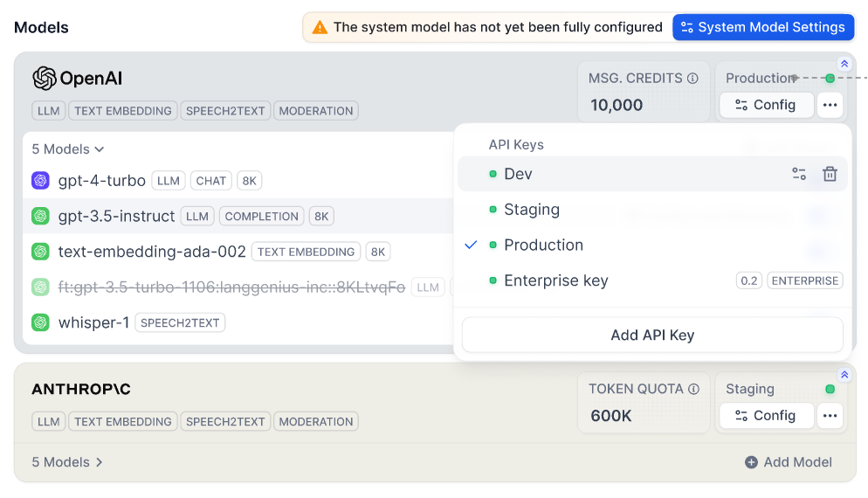Select the Dev API key entry
The height and width of the screenshot is (498, 868).
(x=518, y=174)
